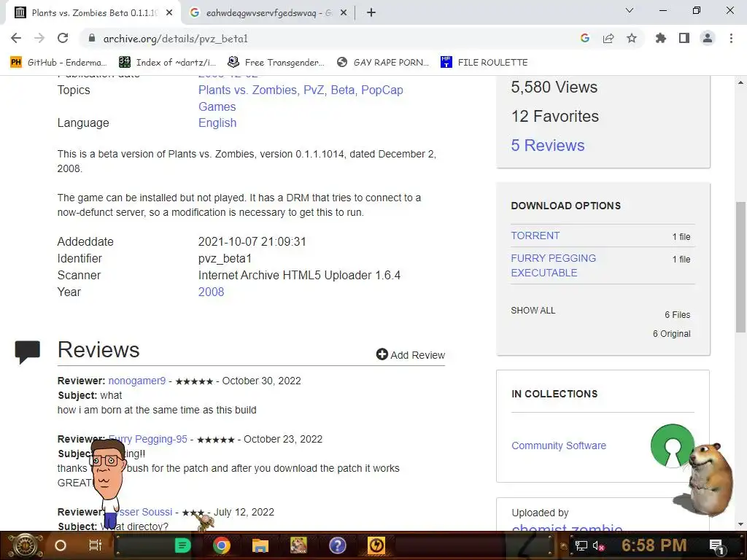Open the hamster box app on taskbar
The width and height of the screenshot is (747, 560).
(298, 545)
